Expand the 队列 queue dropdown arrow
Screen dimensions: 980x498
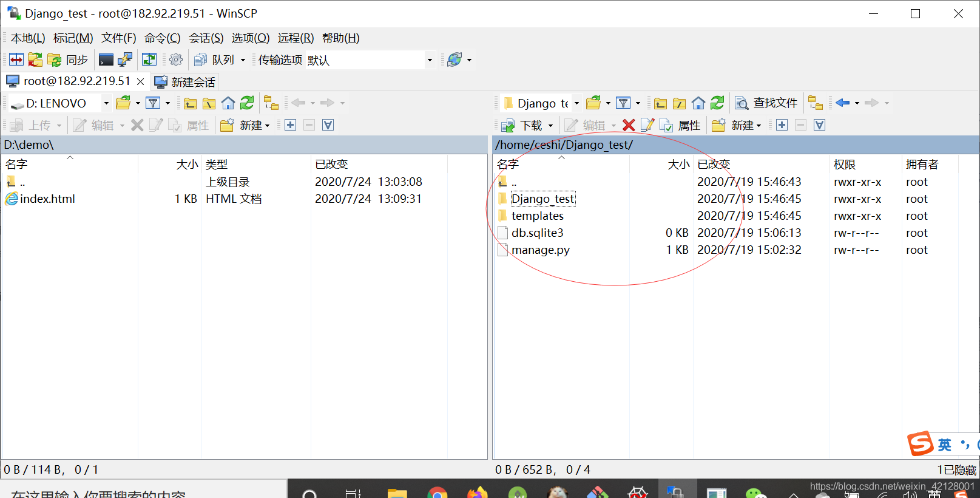coord(243,60)
